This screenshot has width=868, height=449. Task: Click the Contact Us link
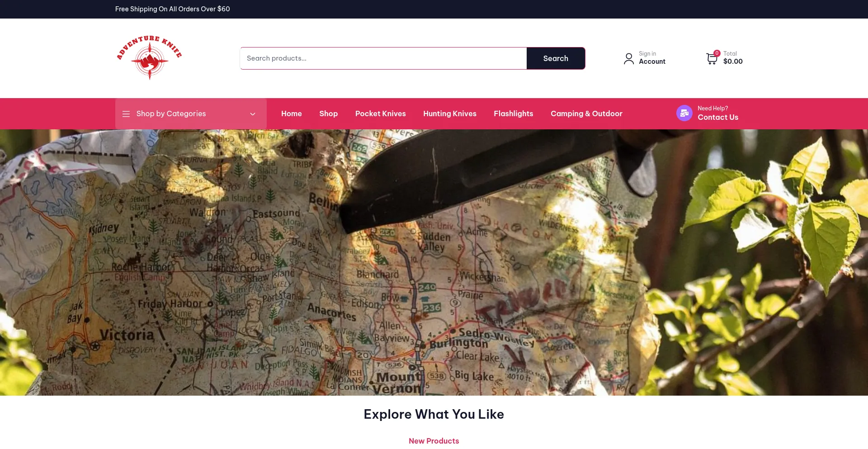tap(718, 117)
